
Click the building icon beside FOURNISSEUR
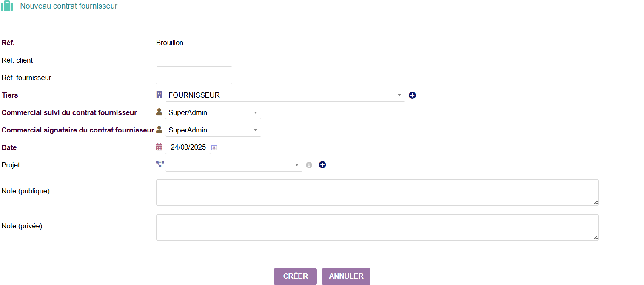click(160, 95)
